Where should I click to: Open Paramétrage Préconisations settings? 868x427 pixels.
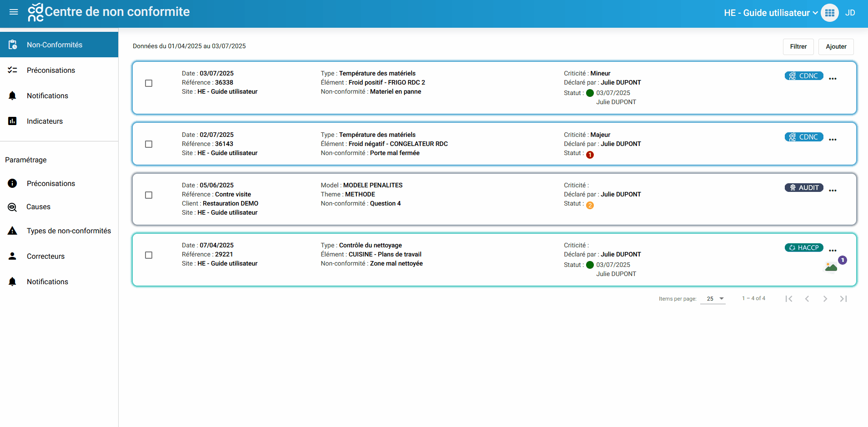click(59, 183)
